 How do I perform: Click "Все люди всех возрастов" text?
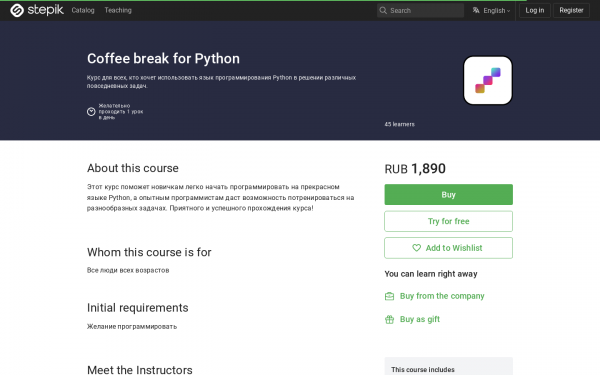click(128, 270)
